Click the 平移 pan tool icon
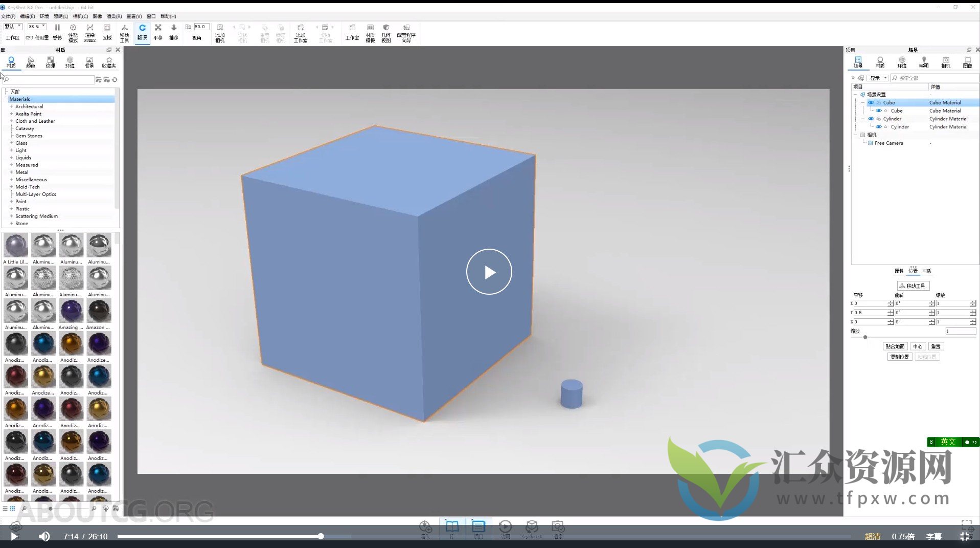This screenshot has height=548, width=980. (158, 31)
